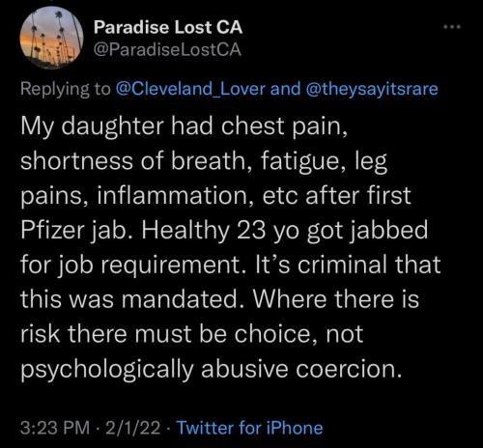Click the Twitter for iPhone source link
The width and height of the screenshot is (483, 448).
(250, 428)
